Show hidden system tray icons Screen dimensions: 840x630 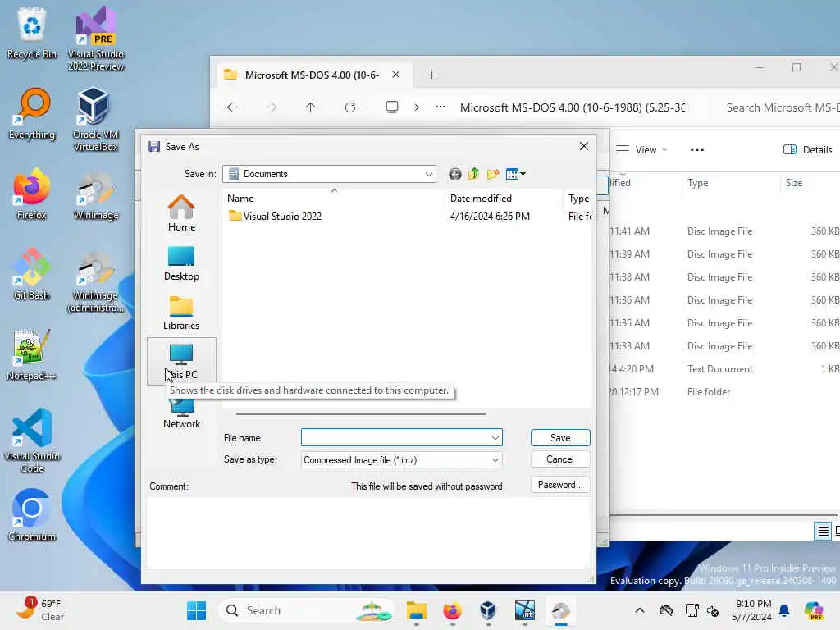640,610
